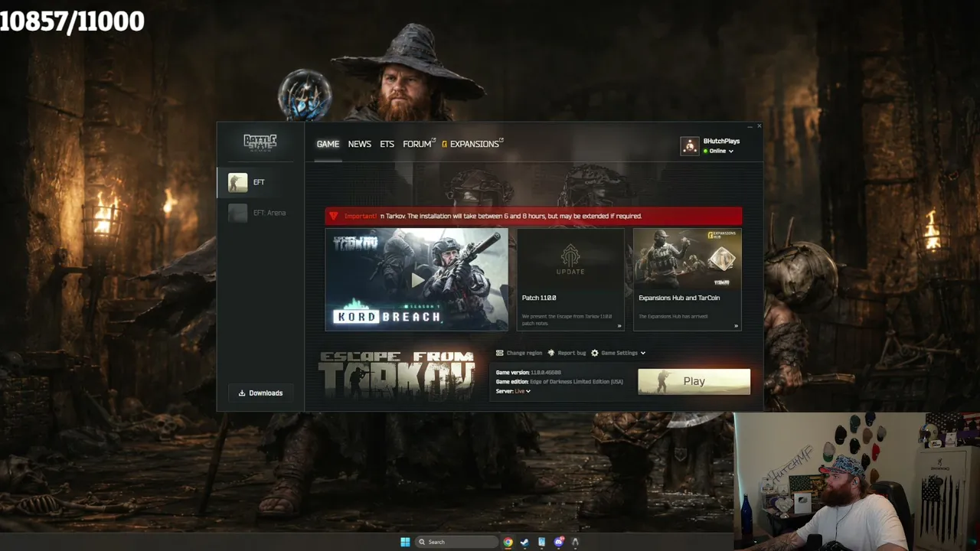The width and height of the screenshot is (980, 551).
Task: Click the Play button
Action: click(694, 381)
